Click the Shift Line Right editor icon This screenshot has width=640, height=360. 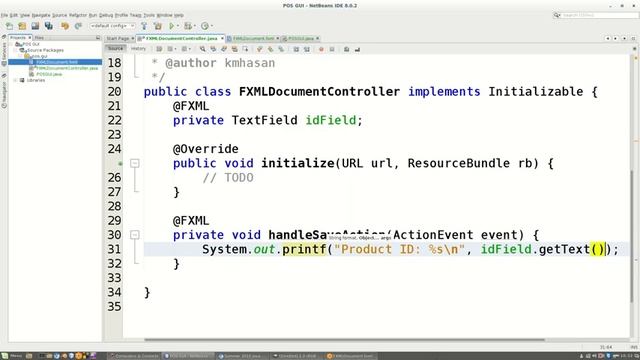(x=307, y=49)
